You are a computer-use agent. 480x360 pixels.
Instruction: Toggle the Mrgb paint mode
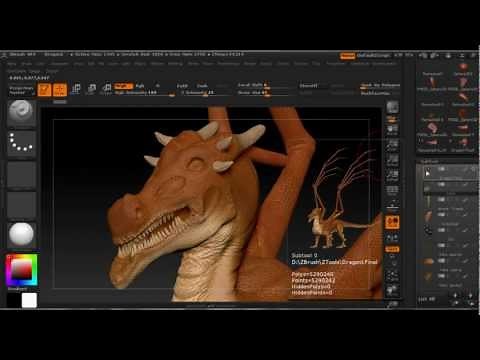point(123,86)
